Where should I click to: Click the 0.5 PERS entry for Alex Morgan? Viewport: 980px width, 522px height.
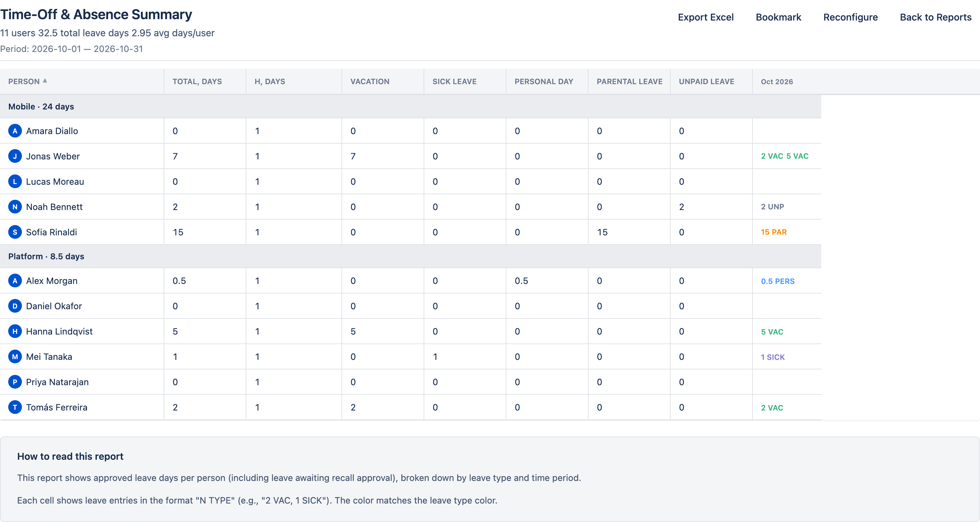pyautogui.click(x=778, y=281)
